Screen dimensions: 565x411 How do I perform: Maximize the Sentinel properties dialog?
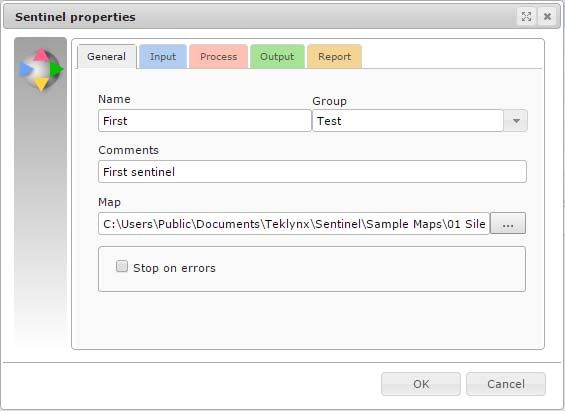pyautogui.click(x=526, y=17)
